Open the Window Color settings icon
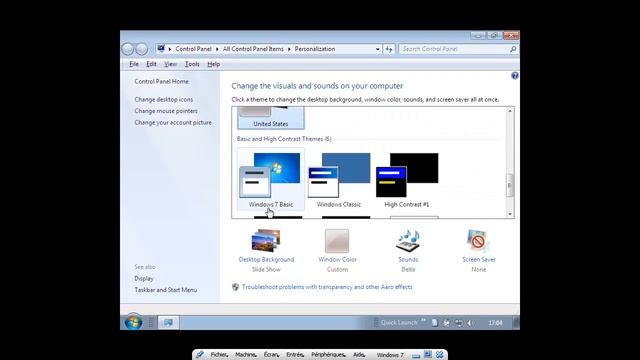This screenshot has width=640, height=360. (x=337, y=241)
